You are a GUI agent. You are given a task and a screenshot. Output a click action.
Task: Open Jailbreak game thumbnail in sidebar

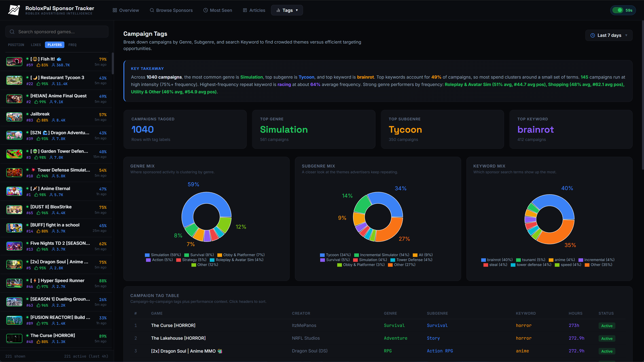click(x=14, y=117)
